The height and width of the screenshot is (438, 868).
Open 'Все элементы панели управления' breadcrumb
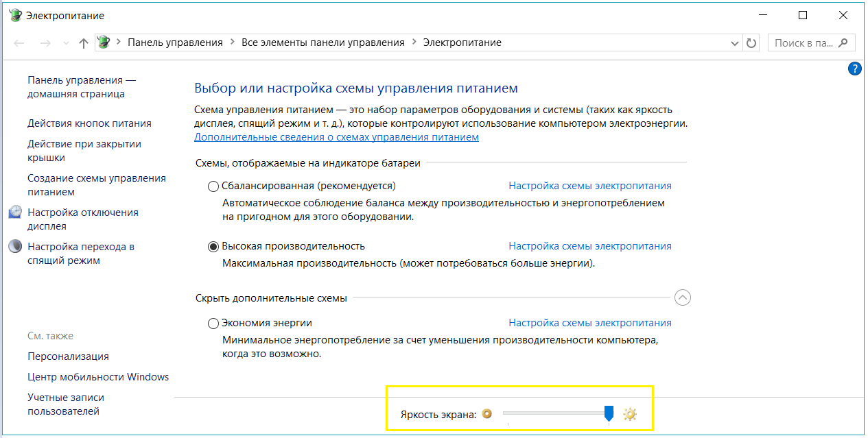click(323, 42)
